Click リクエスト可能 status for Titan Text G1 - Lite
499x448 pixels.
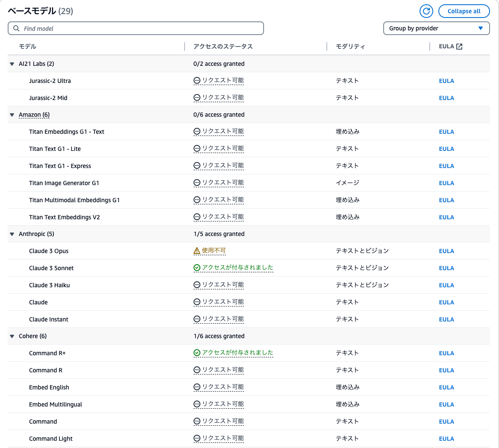tap(223, 148)
